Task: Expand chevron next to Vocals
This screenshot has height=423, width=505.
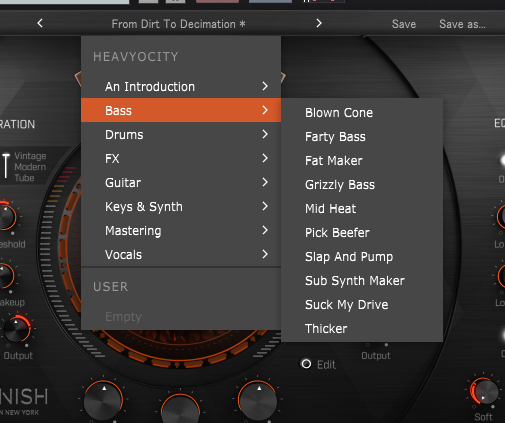Action: [265, 254]
